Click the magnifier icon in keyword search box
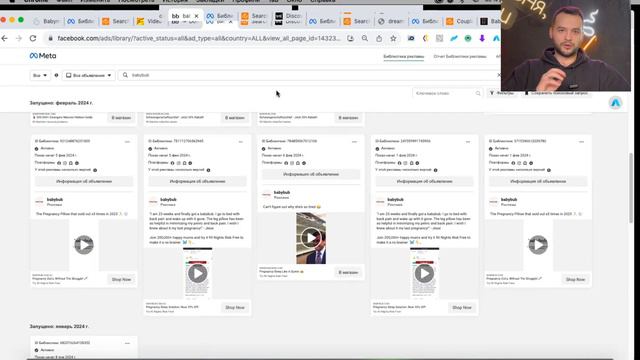 pyautogui.click(x=478, y=93)
